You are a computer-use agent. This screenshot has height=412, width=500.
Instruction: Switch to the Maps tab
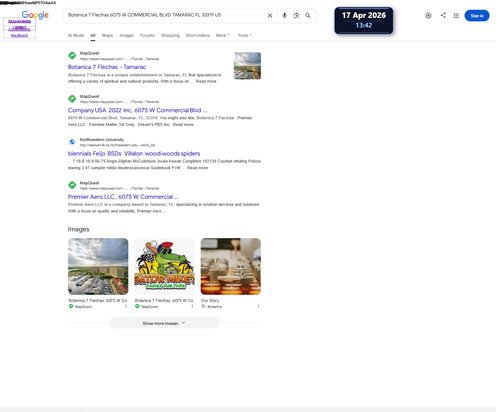(x=107, y=35)
